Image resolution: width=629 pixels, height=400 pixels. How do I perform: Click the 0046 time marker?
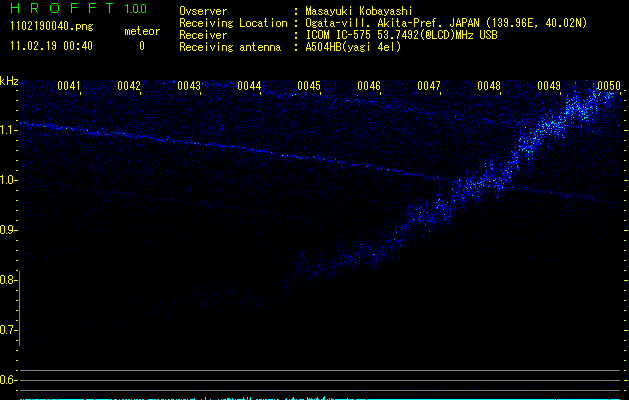click(x=369, y=86)
